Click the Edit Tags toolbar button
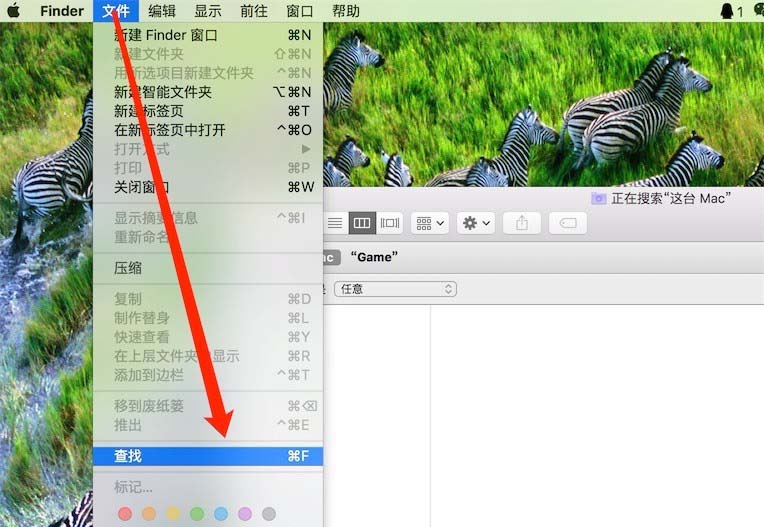 point(568,223)
